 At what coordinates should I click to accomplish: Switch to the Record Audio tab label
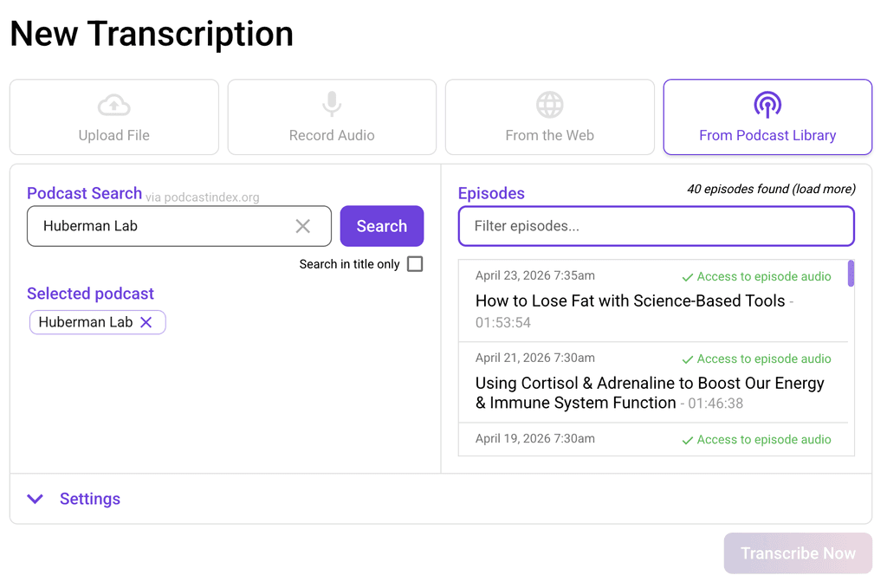332,135
